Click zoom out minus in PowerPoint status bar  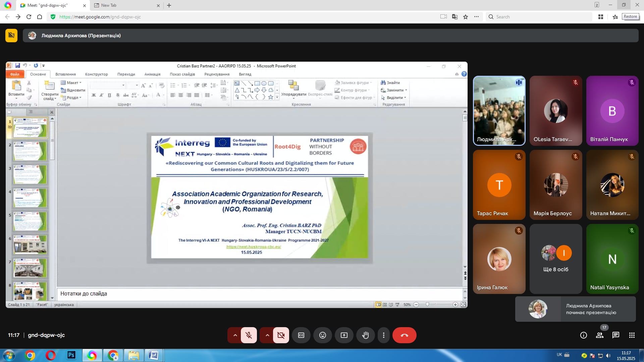[416, 304]
